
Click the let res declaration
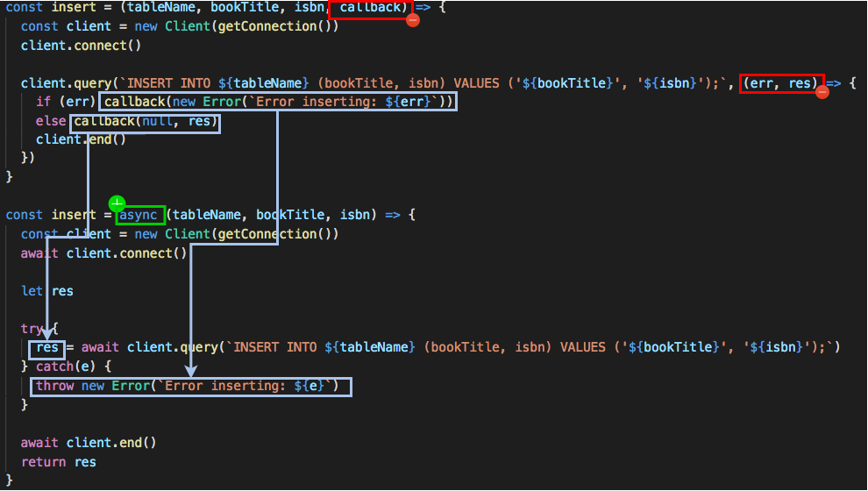47,291
